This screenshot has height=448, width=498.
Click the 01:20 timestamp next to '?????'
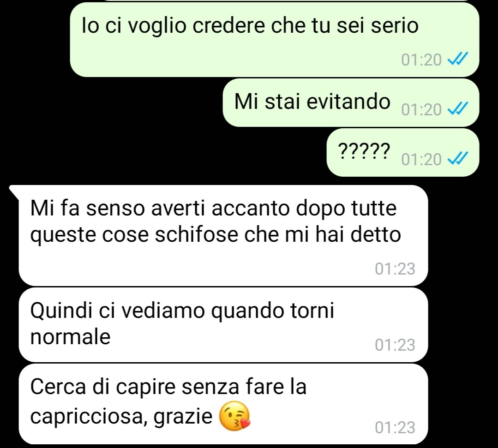click(421, 159)
